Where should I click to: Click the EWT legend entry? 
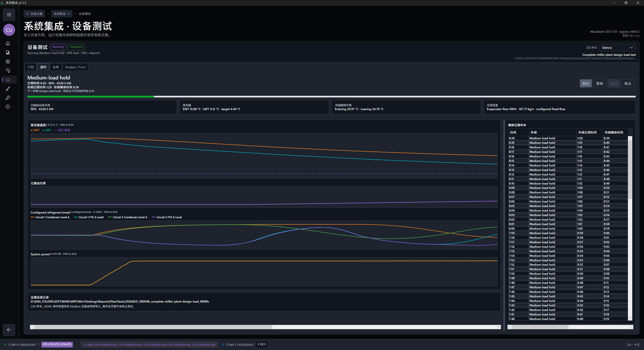[35, 130]
